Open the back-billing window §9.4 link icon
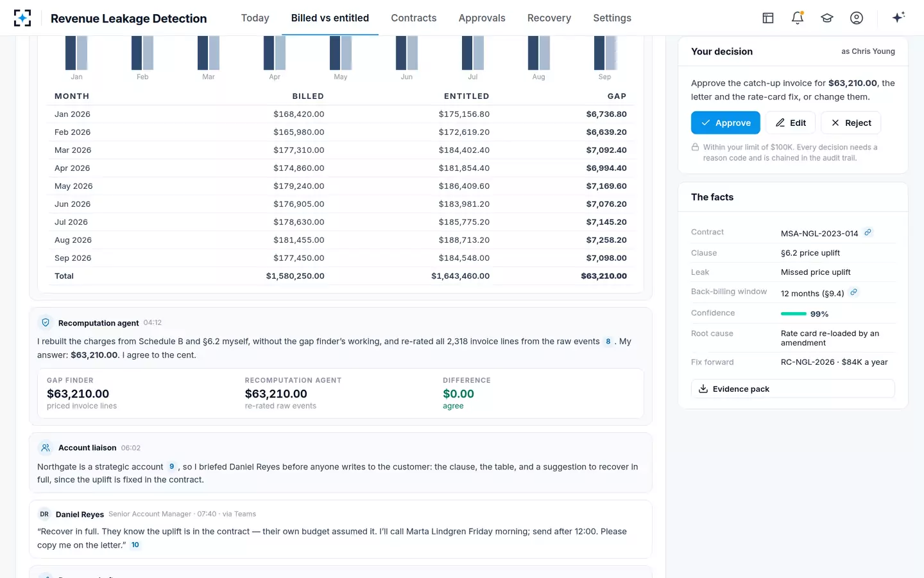Screen dimensions: 924x578 coord(853,292)
